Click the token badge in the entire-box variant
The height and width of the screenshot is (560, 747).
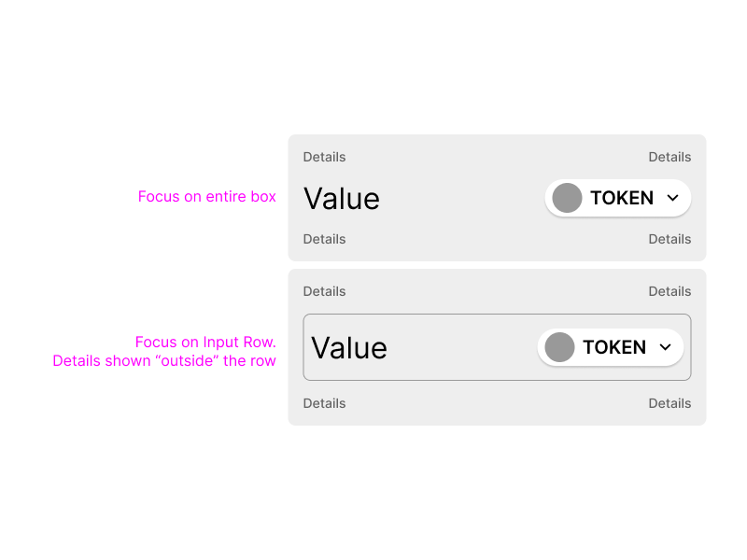617,198
